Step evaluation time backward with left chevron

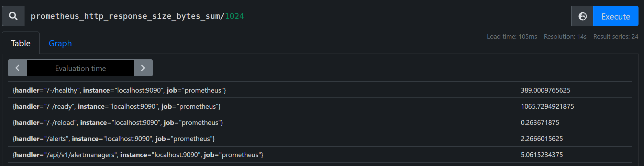tap(18, 68)
